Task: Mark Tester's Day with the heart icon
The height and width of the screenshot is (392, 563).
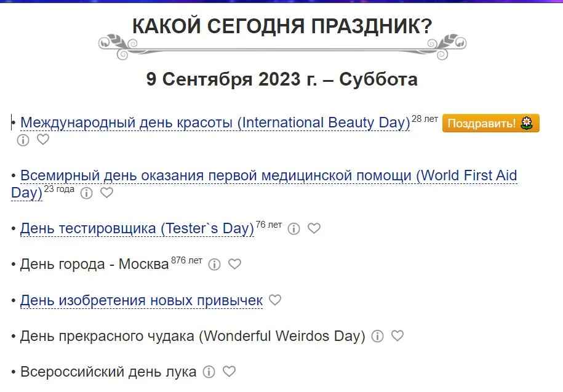Action: click(x=314, y=228)
